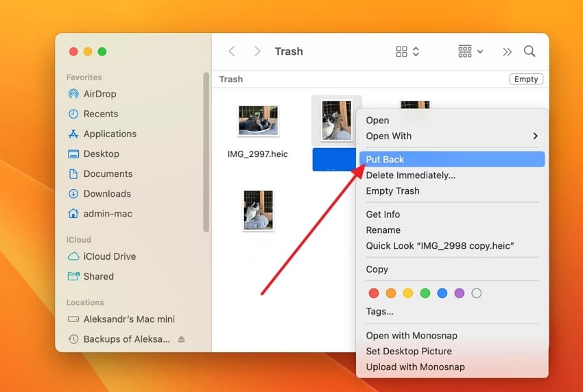Click the Empty button in Trash

tap(526, 79)
